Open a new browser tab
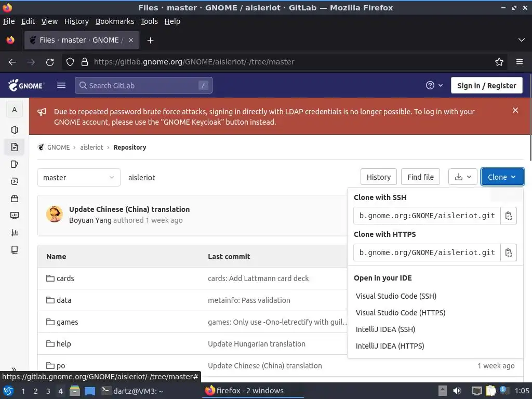The height and width of the screenshot is (399, 532). pyautogui.click(x=150, y=41)
